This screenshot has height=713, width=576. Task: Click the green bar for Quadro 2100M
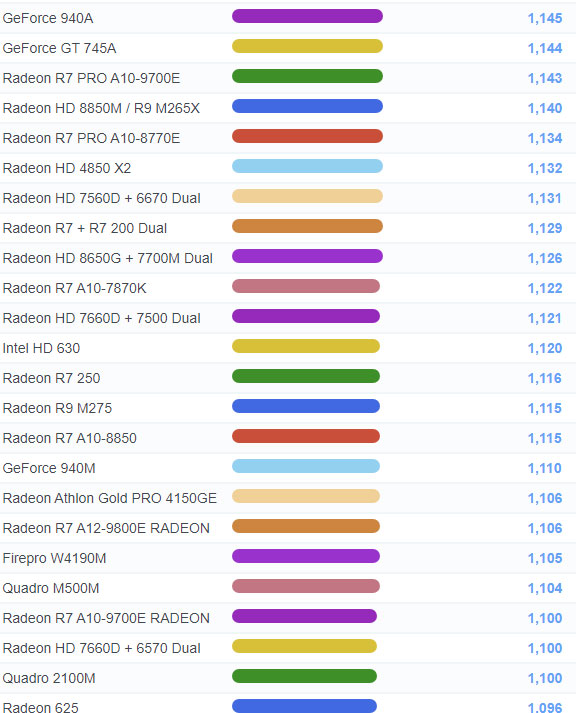coord(305,677)
